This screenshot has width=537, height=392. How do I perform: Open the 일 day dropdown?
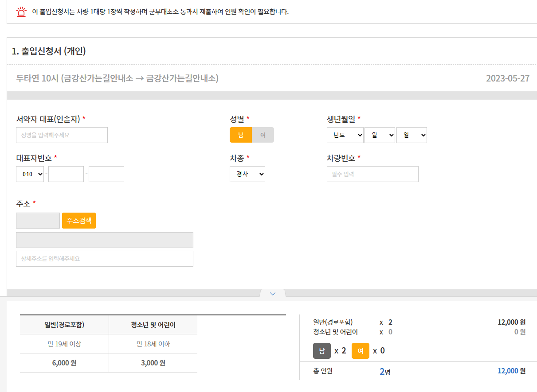click(x=412, y=135)
